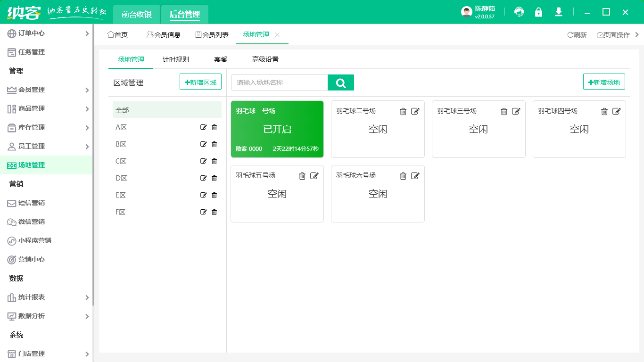This screenshot has width=644, height=362.
Task: Click the customer service headset icon
Action: (x=519, y=12)
